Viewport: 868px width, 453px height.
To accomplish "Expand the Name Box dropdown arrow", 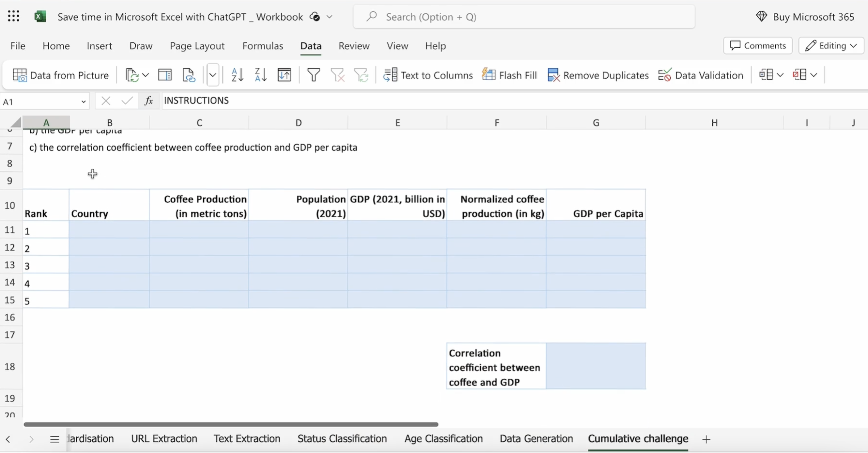I will pos(83,102).
